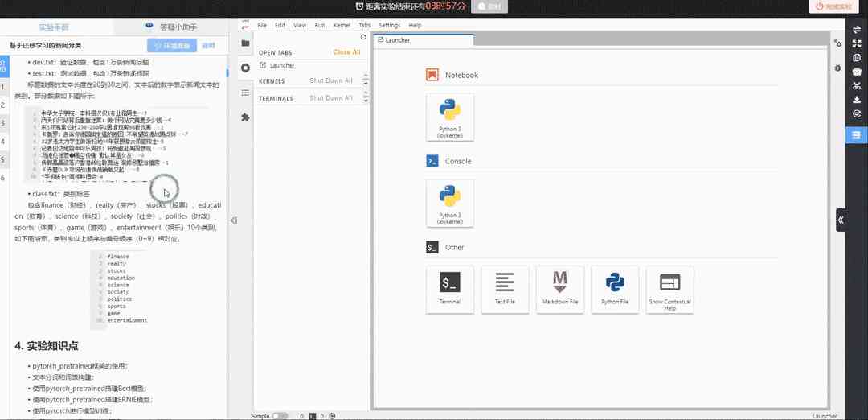The width and height of the screenshot is (868, 420).
Task: Show Contextual Help from launcher
Action: 669,289
